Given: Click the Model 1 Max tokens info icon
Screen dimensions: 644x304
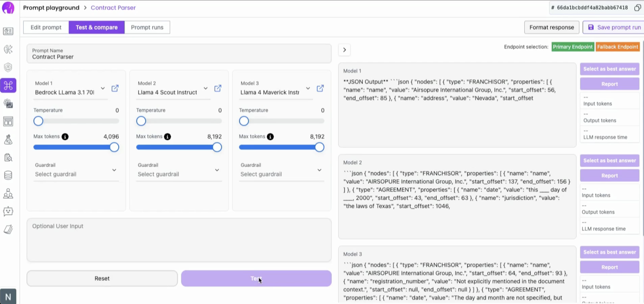Looking at the screenshot, I should click(x=65, y=137).
